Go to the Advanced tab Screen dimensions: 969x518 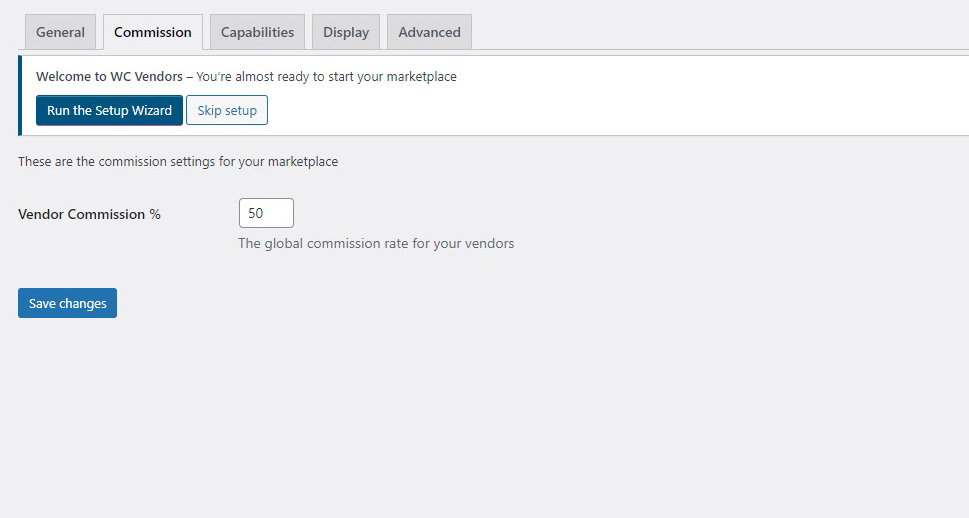429,32
